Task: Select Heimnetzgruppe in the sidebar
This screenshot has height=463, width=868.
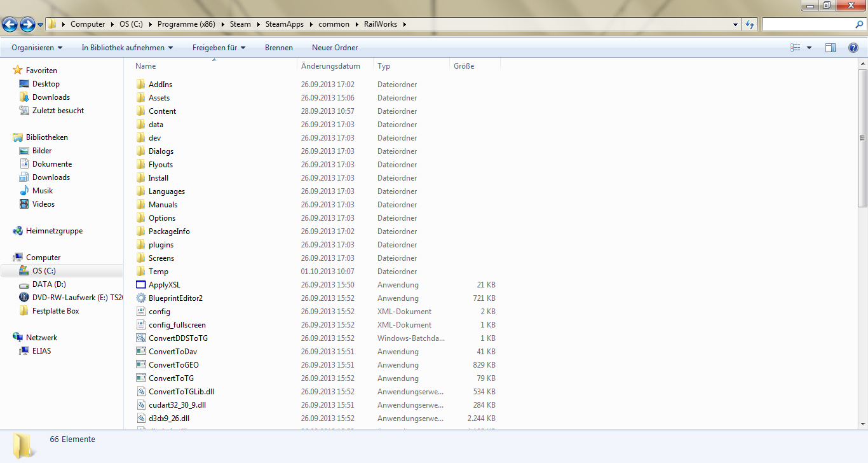Action: 54,231
